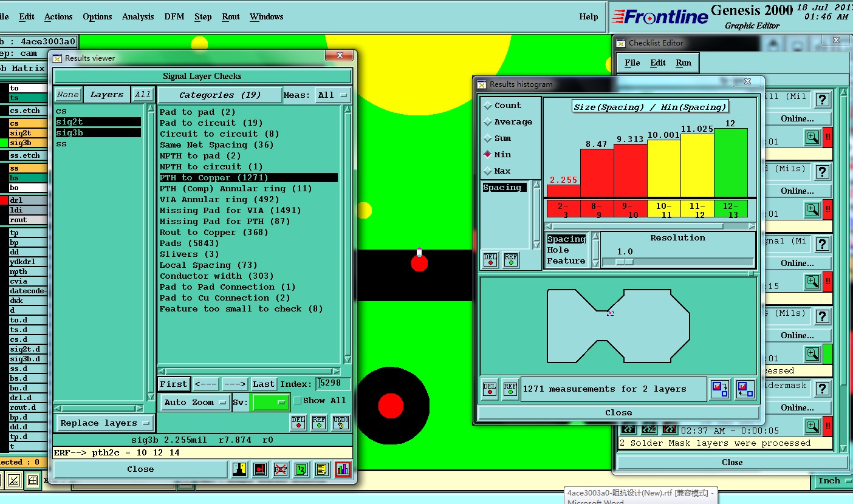Image resolution: width=853 pixels, height=504 pixels.
Task: Click REF icon under histogram Spacing list
Action: point(511,260)
